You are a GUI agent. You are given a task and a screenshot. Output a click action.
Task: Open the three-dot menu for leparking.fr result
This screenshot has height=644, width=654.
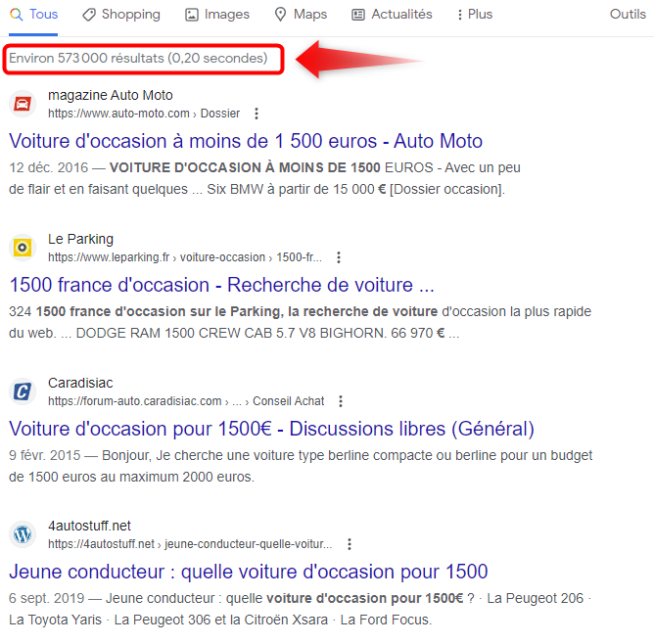pos(339,257)
